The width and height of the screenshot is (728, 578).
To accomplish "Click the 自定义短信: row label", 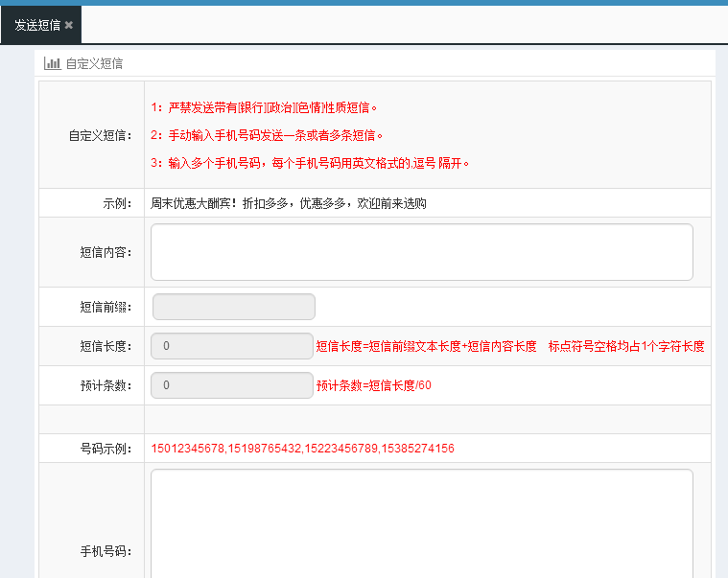I will [x=101, y=135].
